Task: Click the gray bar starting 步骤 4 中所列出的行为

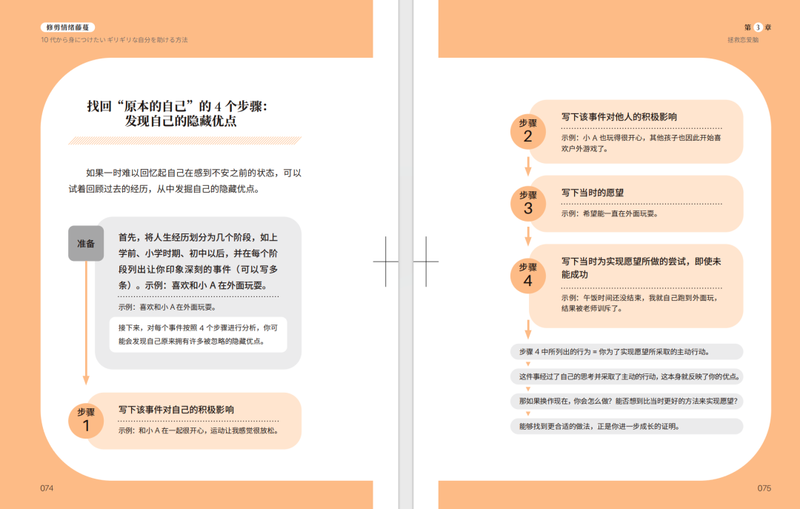Action: pos(626,352)
